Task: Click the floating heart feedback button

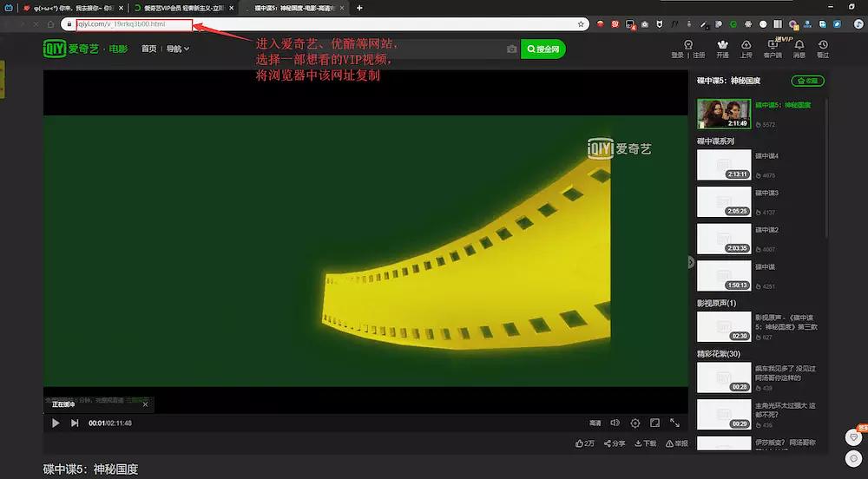Action: [x=853, y=437]
